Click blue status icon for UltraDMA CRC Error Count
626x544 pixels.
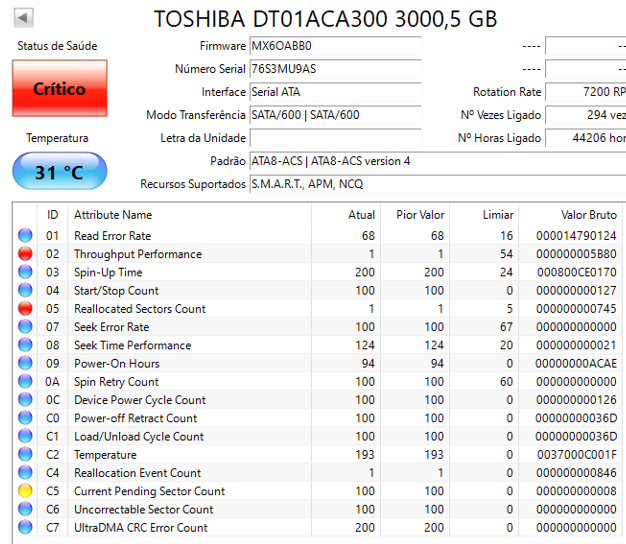pyautogui.click(x=25, y=527)
